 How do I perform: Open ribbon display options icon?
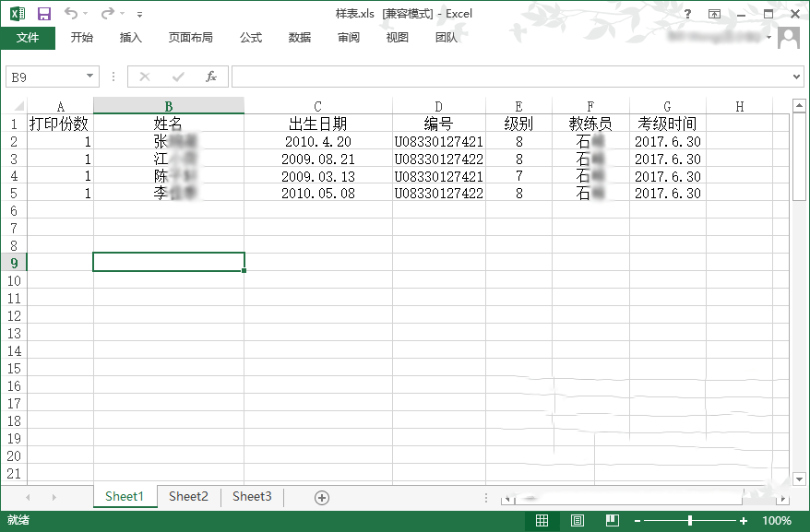(714, 14)
